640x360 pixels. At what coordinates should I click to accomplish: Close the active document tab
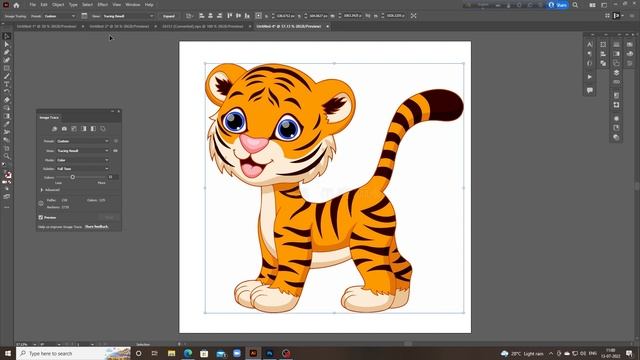pyautogui.click(x=327, y=26)
